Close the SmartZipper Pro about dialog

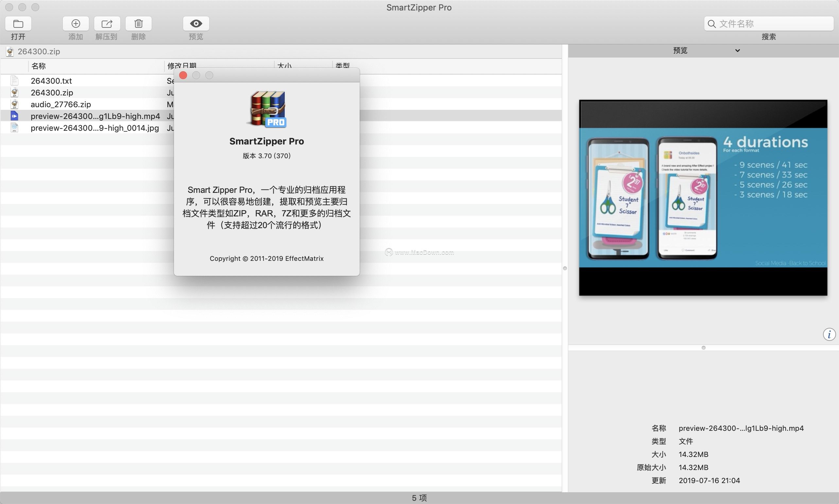[x=183, y=75]
